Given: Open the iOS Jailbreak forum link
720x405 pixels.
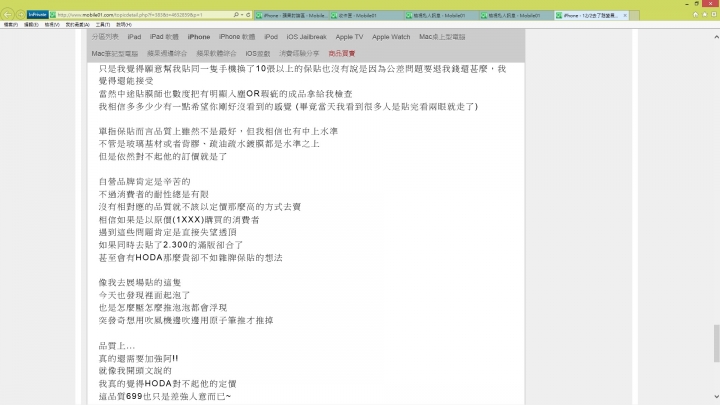Looking at the screenshot, I should click(x=306, y=37).
